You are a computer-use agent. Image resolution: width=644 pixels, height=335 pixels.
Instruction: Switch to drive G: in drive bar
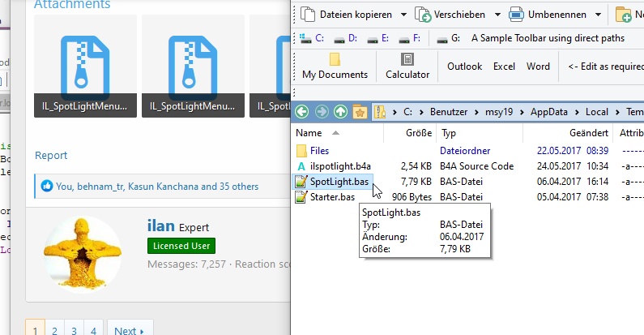tap(448, 38)
